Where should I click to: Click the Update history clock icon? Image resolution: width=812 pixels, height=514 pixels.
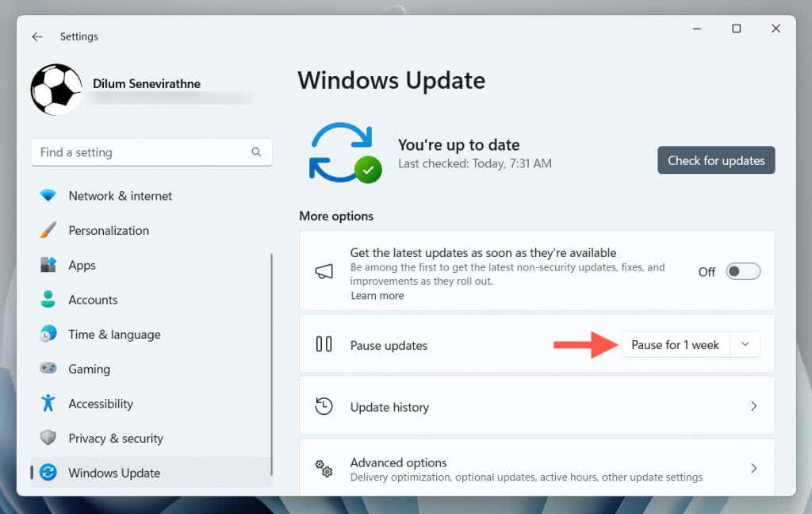pos(324,406)
